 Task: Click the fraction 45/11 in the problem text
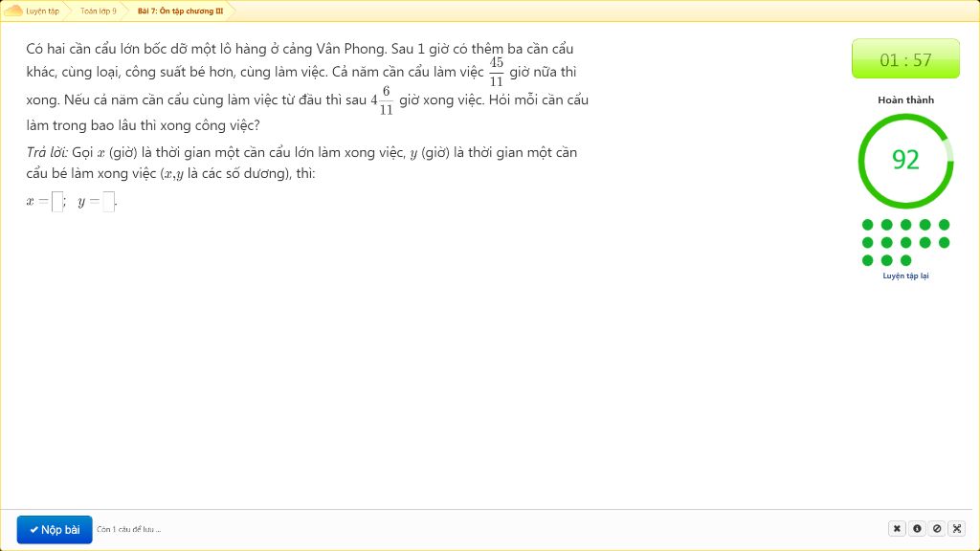pos(497,72)
